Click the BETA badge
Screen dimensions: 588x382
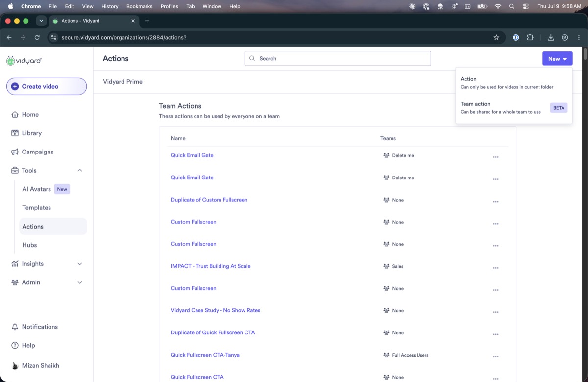(559, 108)
